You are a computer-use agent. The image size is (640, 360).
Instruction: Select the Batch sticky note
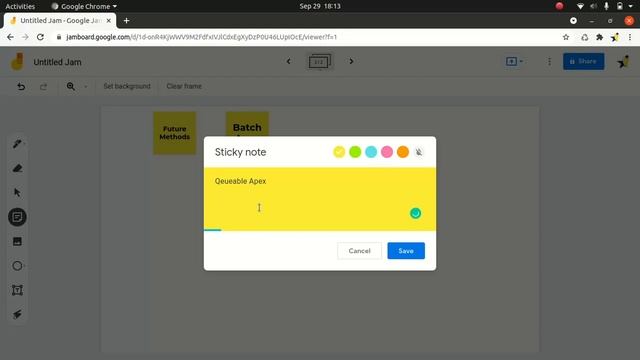click(247, 124)
